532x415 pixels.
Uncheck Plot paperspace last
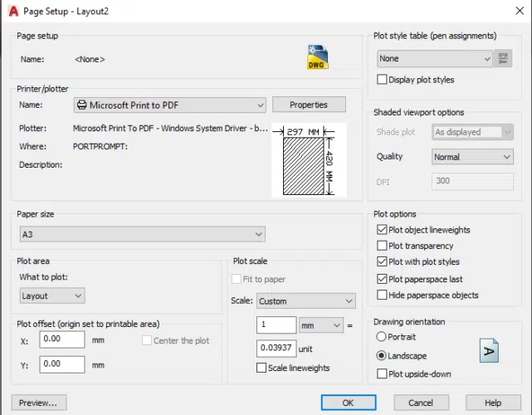(382, 279)
